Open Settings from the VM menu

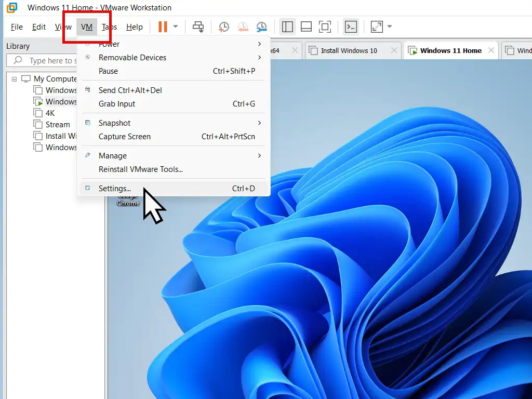tap(174, 188)
